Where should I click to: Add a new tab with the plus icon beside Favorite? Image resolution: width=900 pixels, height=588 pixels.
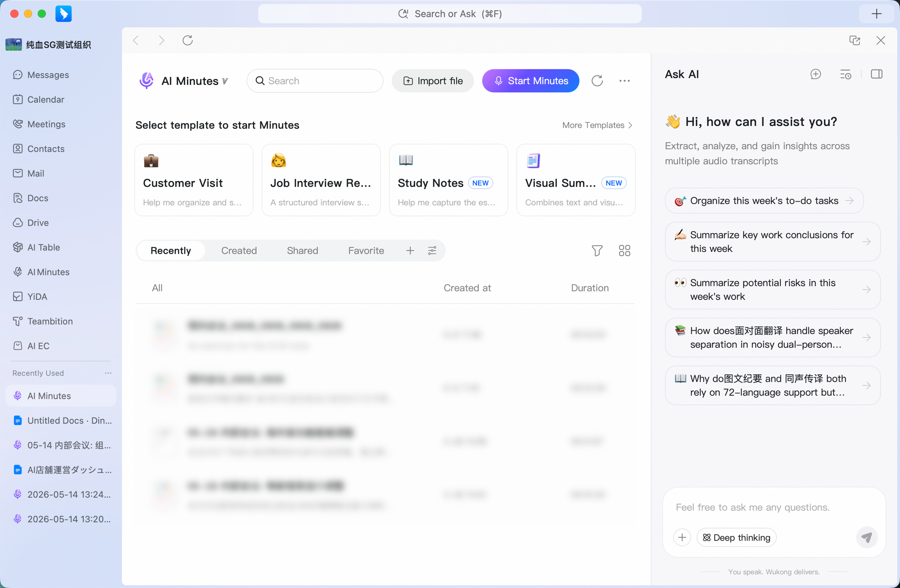tap(410, 251)
